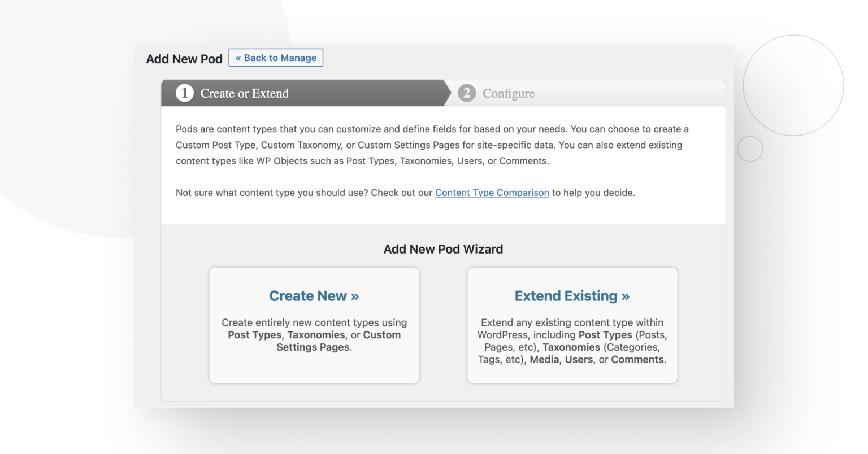This screenshot has height=454, width=868.
Task: Choose the Create New » heading
Action: click(314, 296)
